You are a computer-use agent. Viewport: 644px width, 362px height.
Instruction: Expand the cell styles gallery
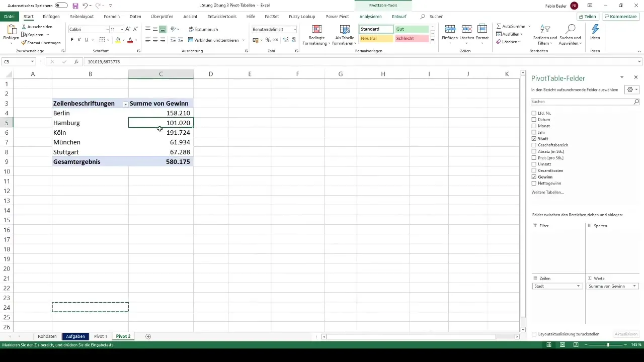tap(432, 40)
